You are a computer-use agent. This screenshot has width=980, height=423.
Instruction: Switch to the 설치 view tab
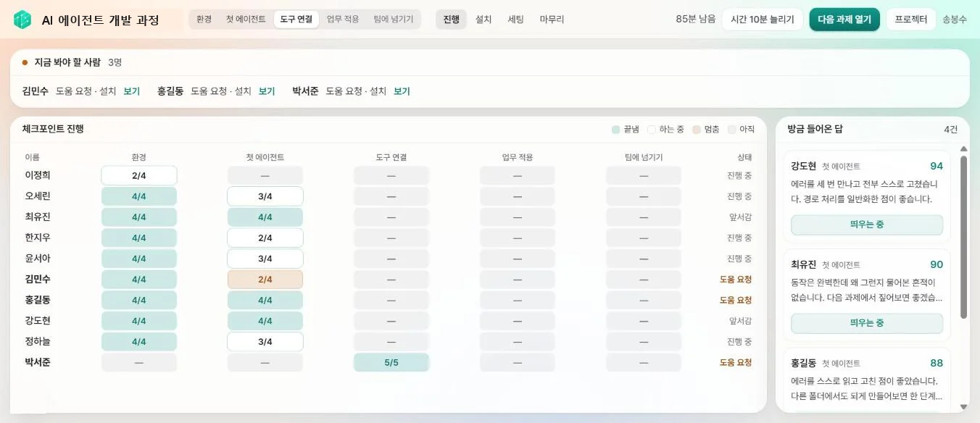(483, 20)
